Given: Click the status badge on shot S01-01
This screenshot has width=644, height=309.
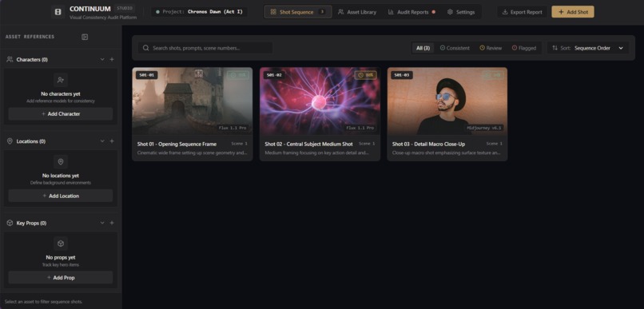Looking at the screenshot, I should [x=238, y=75].
